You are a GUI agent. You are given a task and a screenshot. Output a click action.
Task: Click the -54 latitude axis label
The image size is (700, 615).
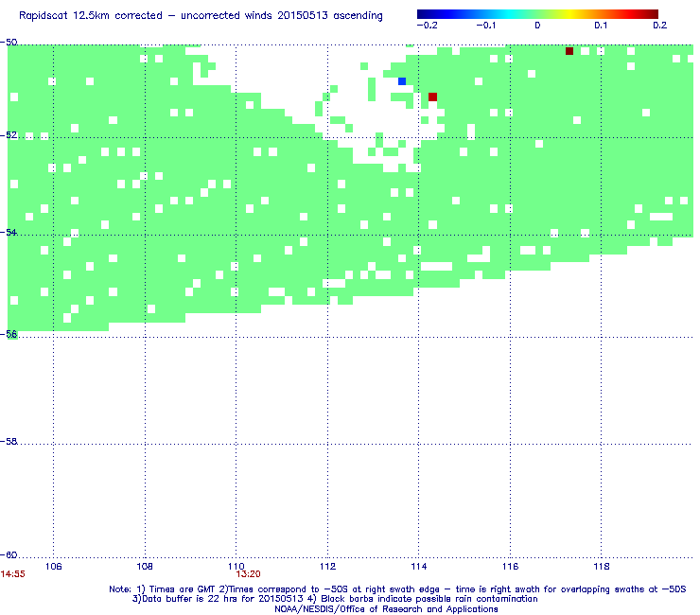(9, 232)
